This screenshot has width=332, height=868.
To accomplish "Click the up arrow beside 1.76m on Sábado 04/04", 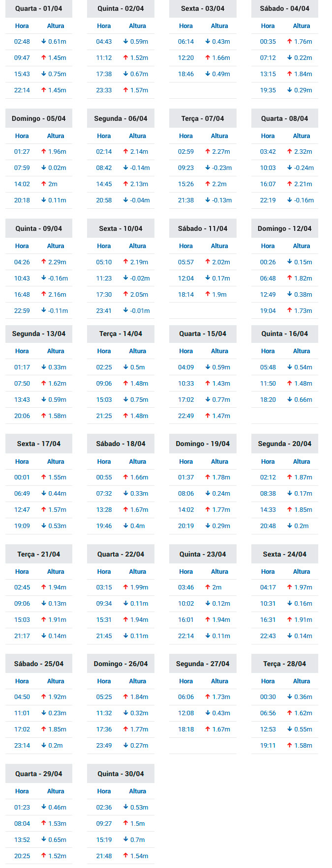I will pyautogui.click(x=289, y=42).
